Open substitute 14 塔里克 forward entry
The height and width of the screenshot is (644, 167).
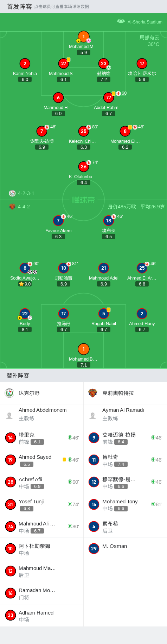tap(42, 438)
